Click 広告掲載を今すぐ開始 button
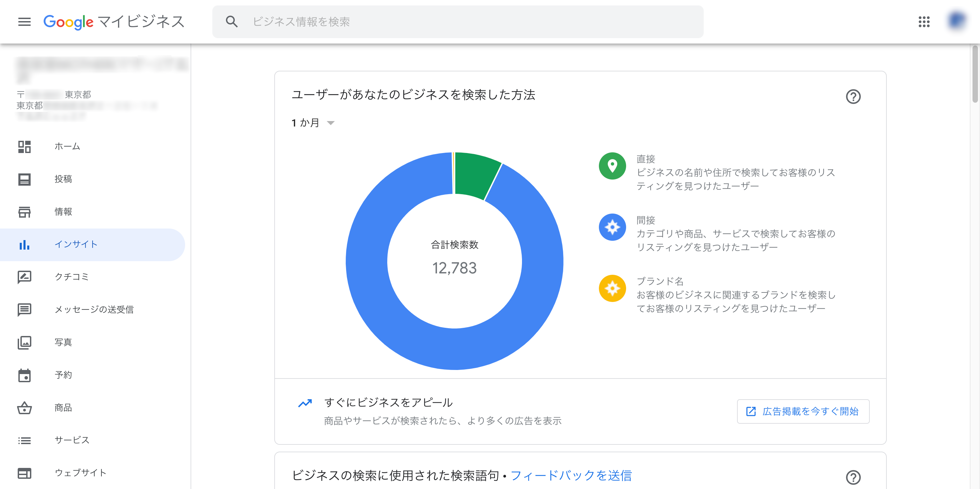Image resolution: width=980 pixels, height=489 pixels. point(803,411)
